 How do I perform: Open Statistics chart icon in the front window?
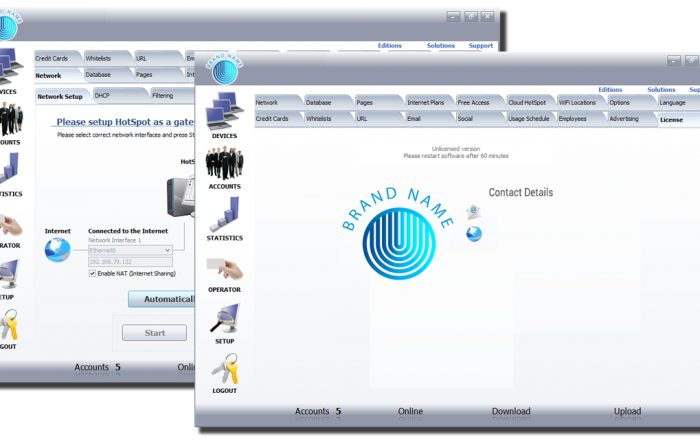click(224, 216)
